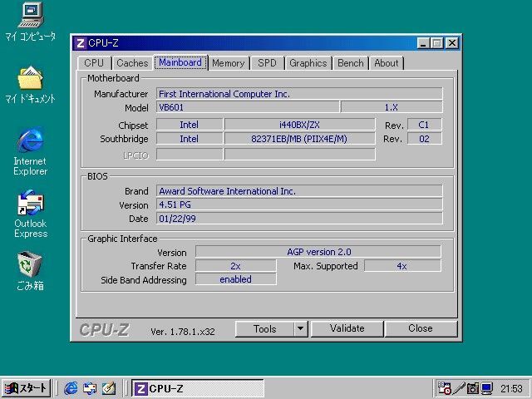Expand the Tools dropdown arrow
The height and width of the screenshot is (399, 532).
pyautogui.click(x=301, y=328)
